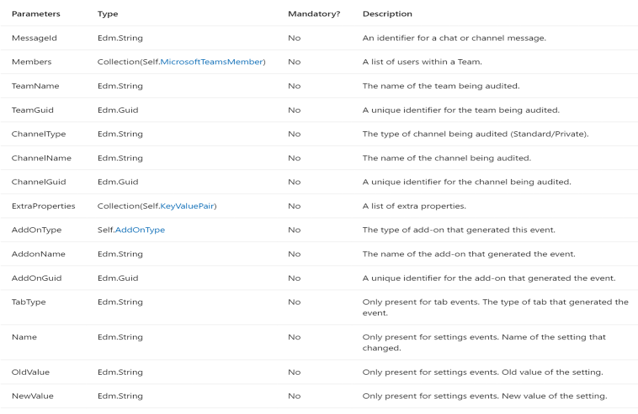Select 'A list of extra properties' description
This screenshot has width=638, height=414.
[x=414, y=206]
